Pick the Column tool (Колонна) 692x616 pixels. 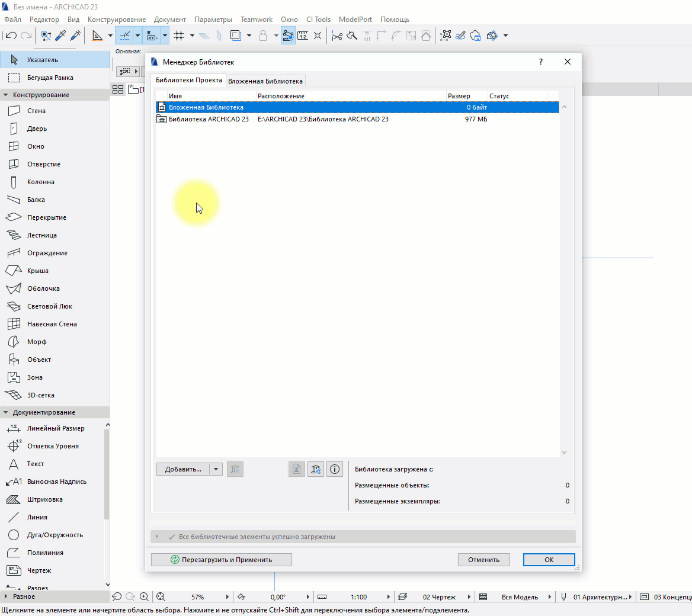[x=40, y=182]
